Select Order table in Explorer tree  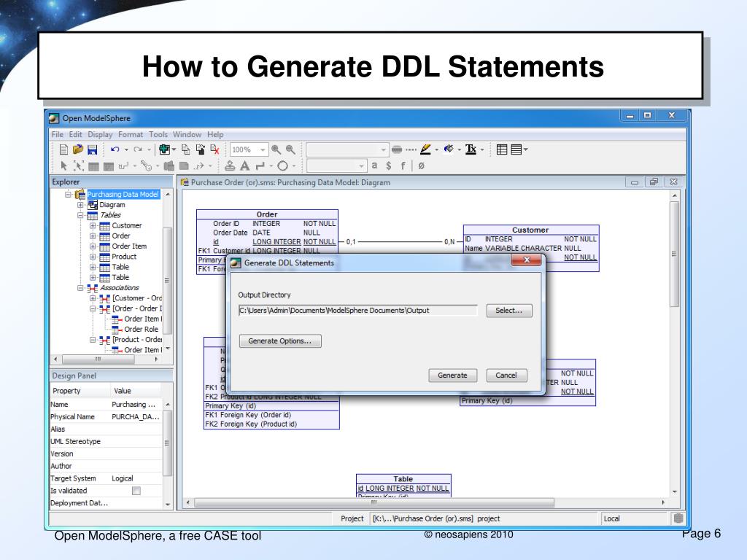(121, 236)
